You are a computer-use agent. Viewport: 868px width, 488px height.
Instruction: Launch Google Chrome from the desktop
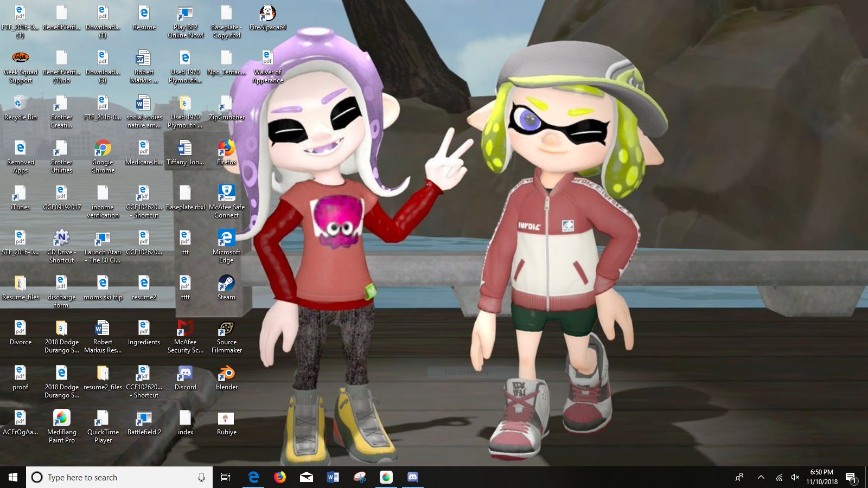coord(103,157)
